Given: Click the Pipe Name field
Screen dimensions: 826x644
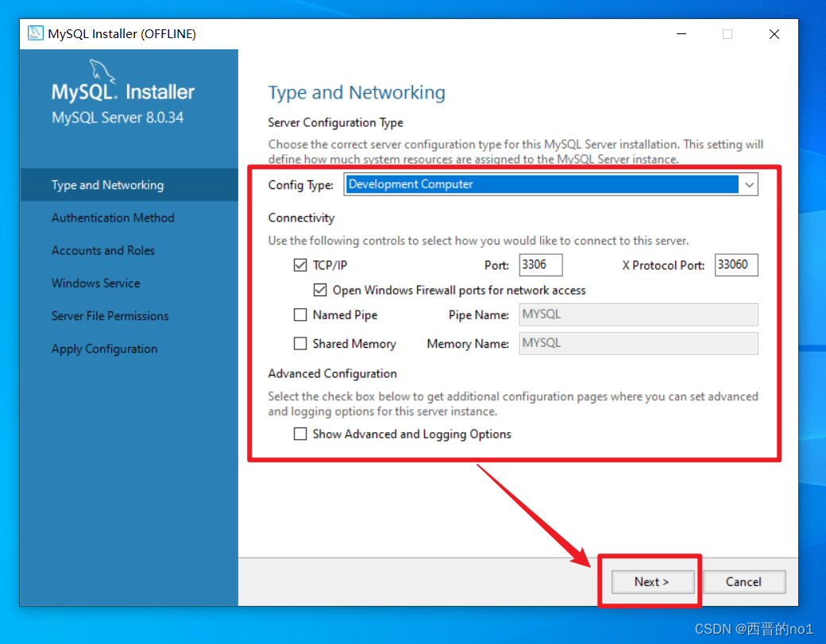Looking at the screenshot, I should click(639, 314).
